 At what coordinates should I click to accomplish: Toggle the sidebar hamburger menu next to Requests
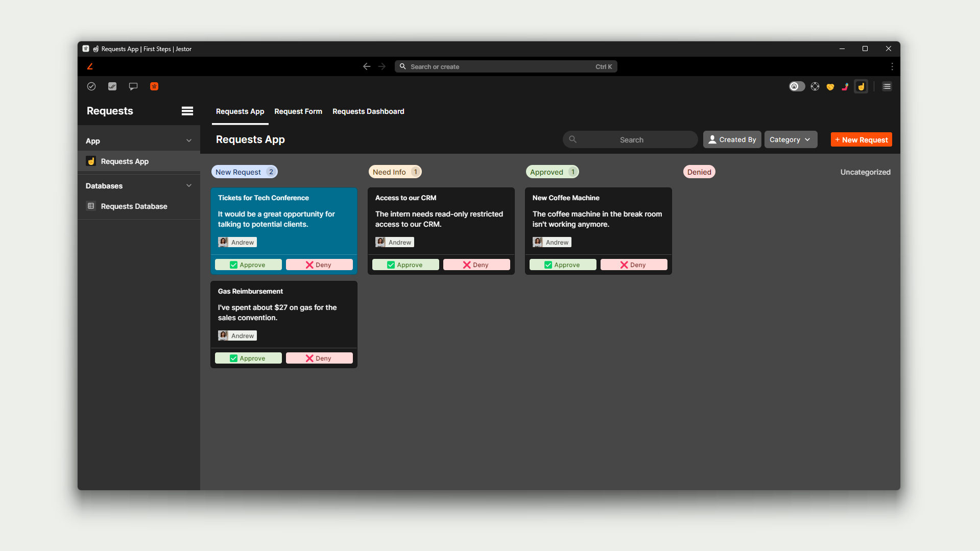(187, 111)
